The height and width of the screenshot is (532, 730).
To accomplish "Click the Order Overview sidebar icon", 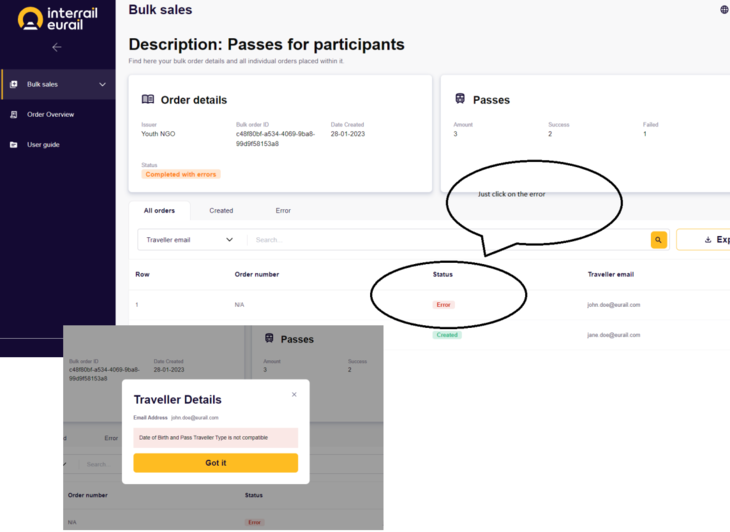I will pyautogui.click(x=14, y=114).
